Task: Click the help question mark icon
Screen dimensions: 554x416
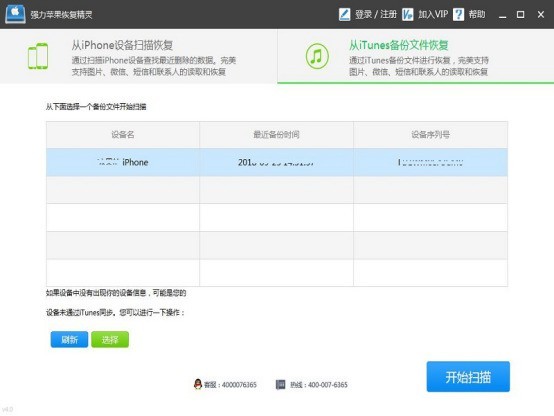Action: coord(458,14)
